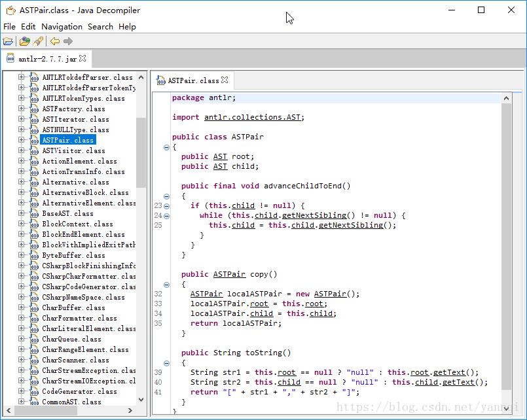Click the Open Type toolbar icon
This screenshot has height=420, width=527.
[x=24, y=41]
